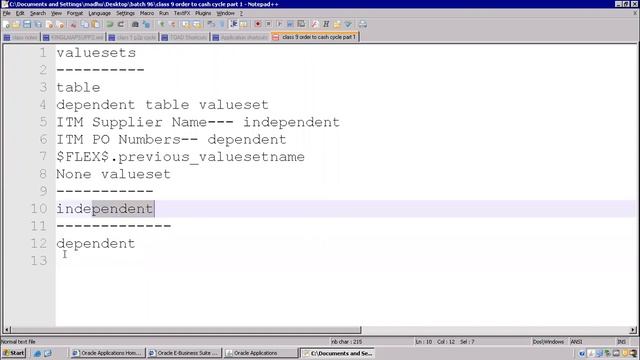
Task: Click the line 'valuesets' in editor
Action: [x=96, y=53]
